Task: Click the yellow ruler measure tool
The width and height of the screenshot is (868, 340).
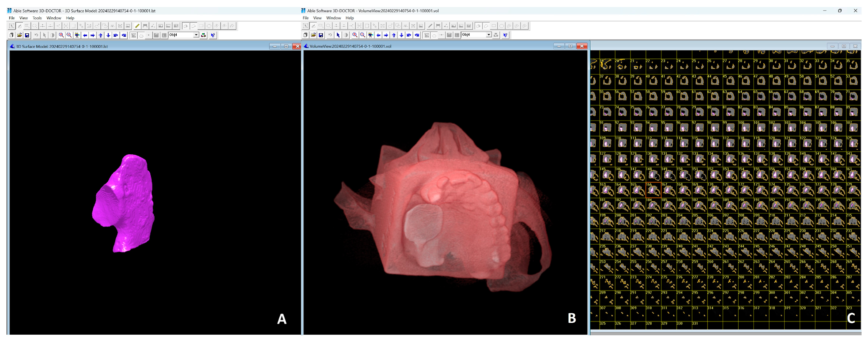Action: click(137, 26)
